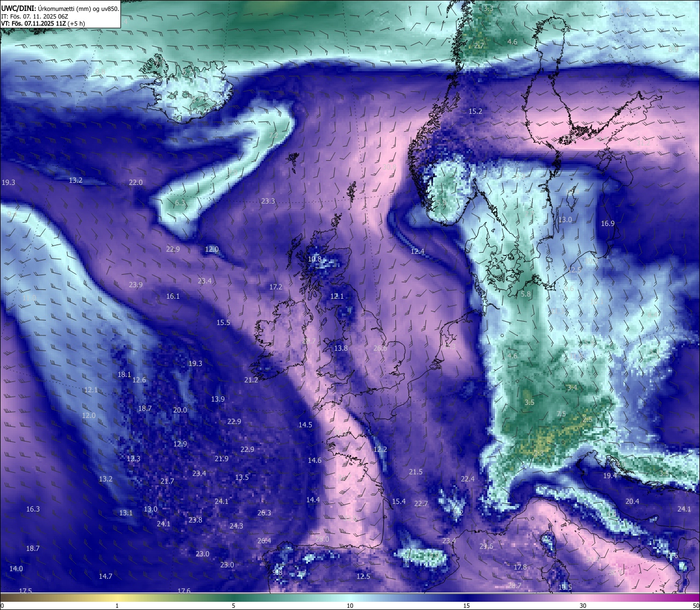Click the 26.4 value northwest of Spain
The width and height of the screenshot is (700, 610).
pyautogui.click(x=264, y=541)
